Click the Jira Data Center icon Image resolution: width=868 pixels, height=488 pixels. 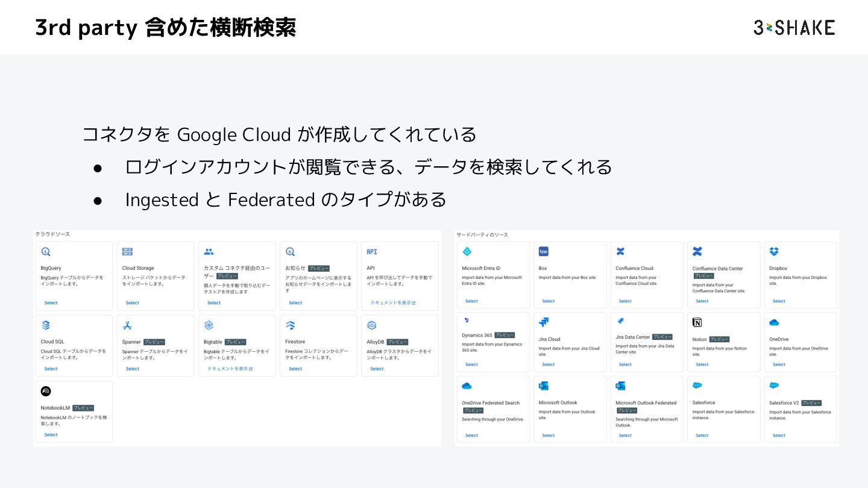[x=620, y=321]
